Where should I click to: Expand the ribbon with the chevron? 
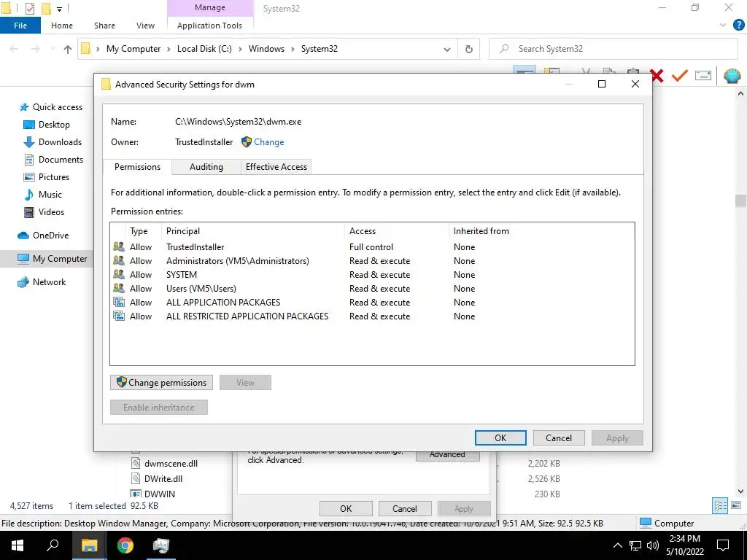pyautogui.click(x=723, y=26)
